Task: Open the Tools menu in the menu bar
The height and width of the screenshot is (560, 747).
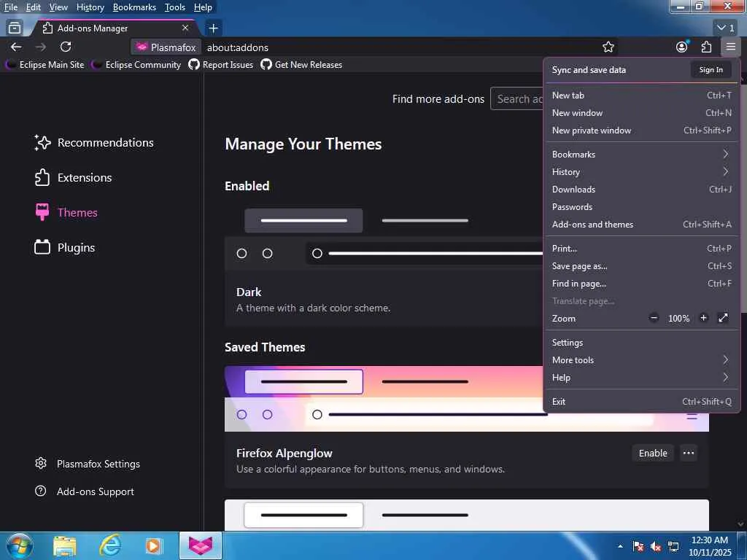Action: [175, 7]
